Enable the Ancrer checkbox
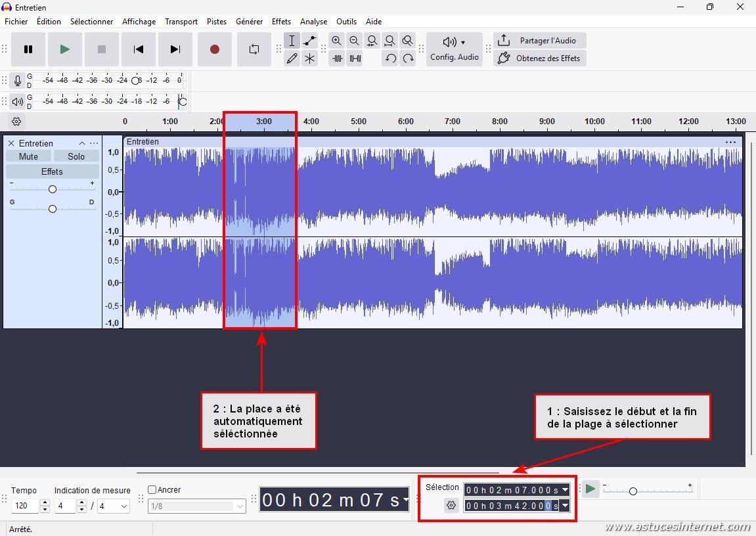756x536 pixels. pos(152,489)
